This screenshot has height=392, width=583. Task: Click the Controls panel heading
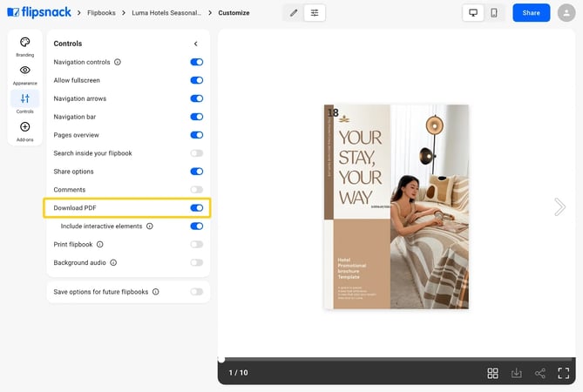coord(68,44)
